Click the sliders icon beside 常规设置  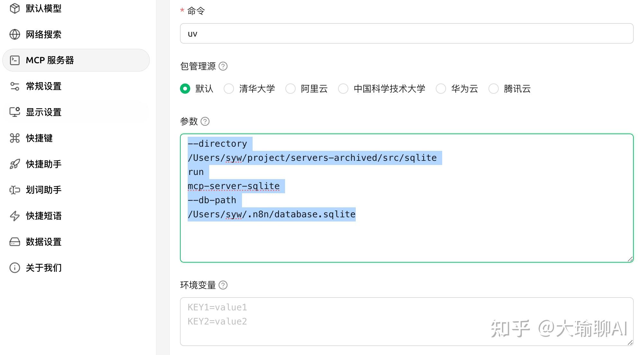point(15,86)
